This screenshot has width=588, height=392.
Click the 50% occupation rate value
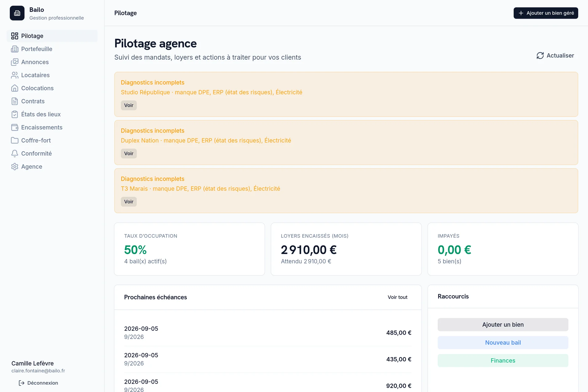tap(135, 250)
